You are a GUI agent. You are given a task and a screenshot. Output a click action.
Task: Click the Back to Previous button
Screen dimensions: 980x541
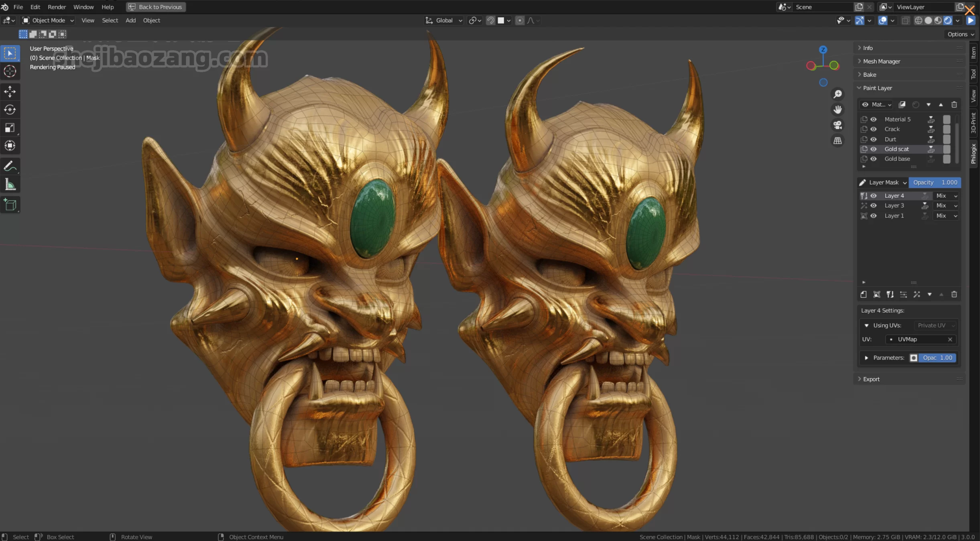click(x=156, y=7)
